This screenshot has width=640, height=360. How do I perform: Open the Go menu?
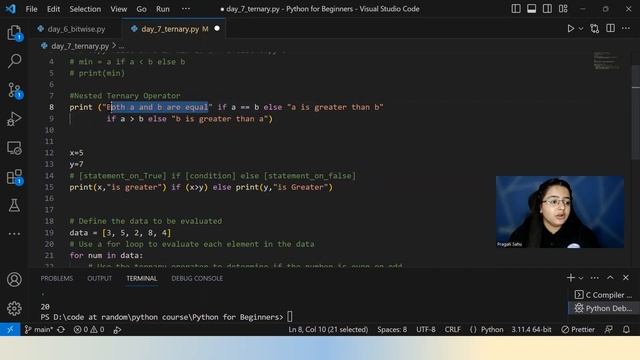(x=141, y=9)
